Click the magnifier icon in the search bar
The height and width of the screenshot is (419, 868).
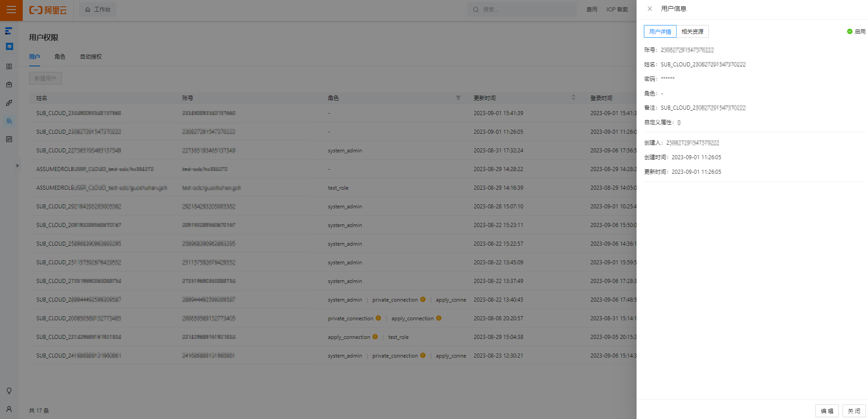click(476, 10)
